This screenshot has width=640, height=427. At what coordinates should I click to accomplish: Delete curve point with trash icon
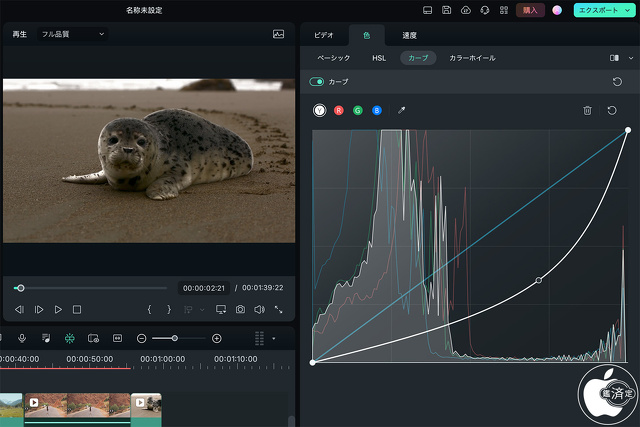(588, 110)
